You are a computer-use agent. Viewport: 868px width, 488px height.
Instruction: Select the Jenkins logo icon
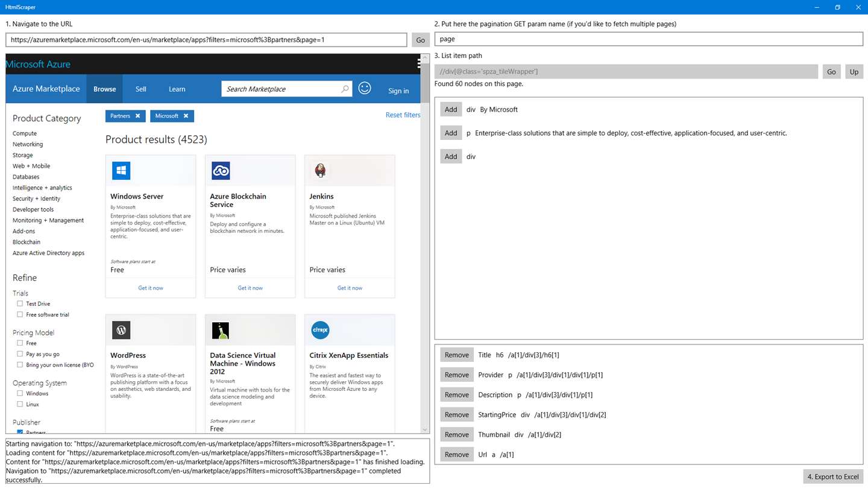[320, 171]
